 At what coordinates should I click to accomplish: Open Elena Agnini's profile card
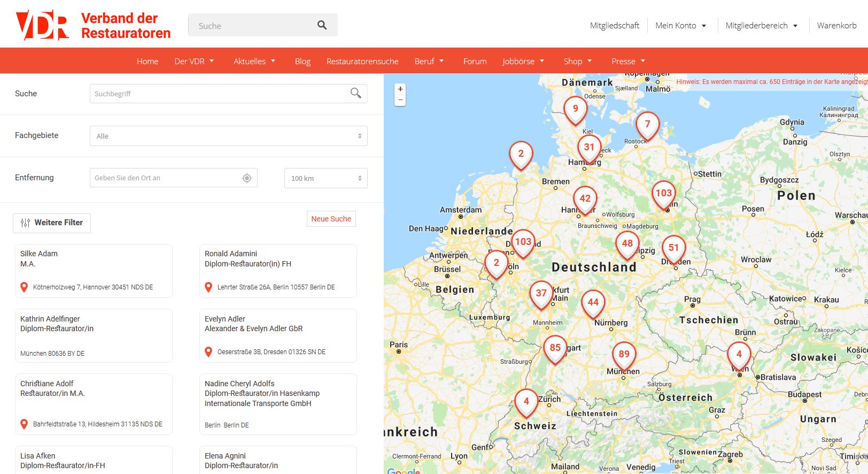click(x=278, y=460)
